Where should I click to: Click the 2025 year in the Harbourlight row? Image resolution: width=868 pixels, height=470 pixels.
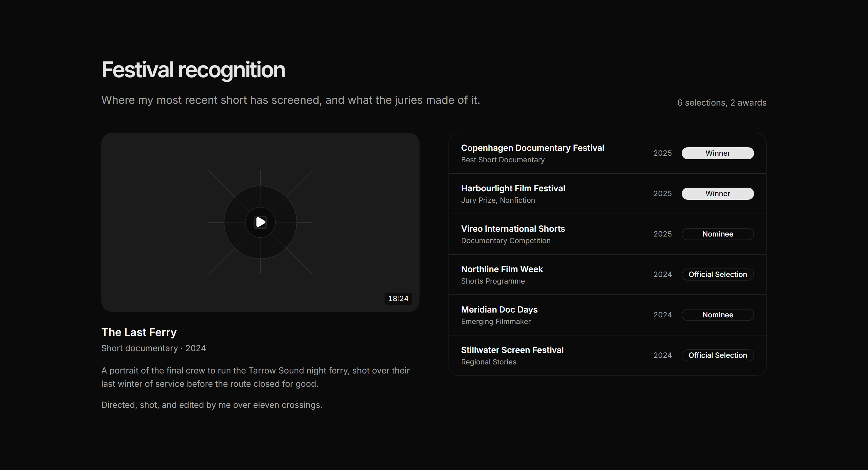click(662, 194)
